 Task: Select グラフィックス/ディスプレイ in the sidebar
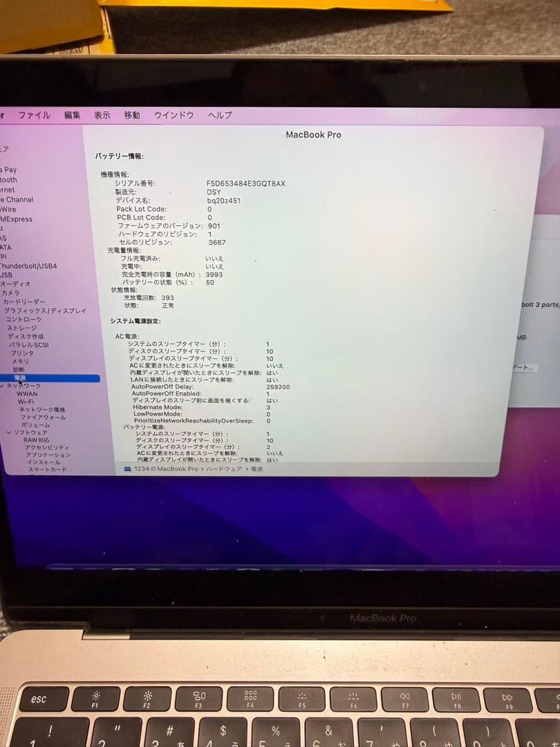click(45, 311)
